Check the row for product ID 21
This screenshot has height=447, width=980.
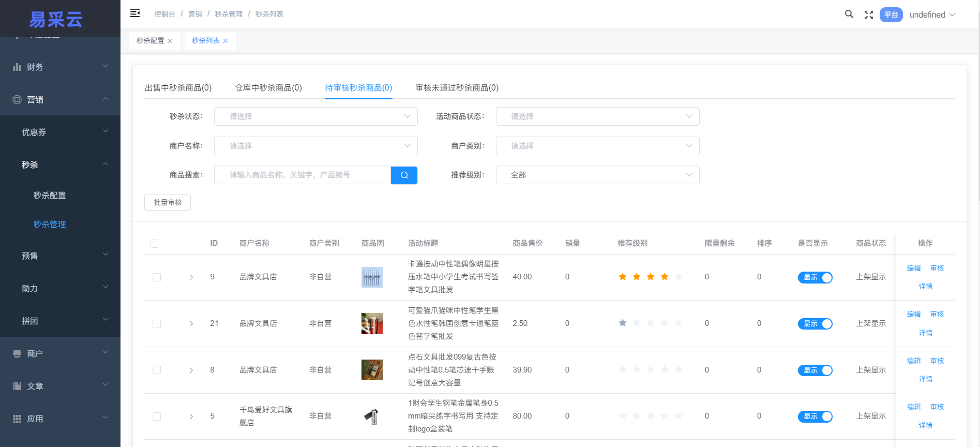pos(157,323)
